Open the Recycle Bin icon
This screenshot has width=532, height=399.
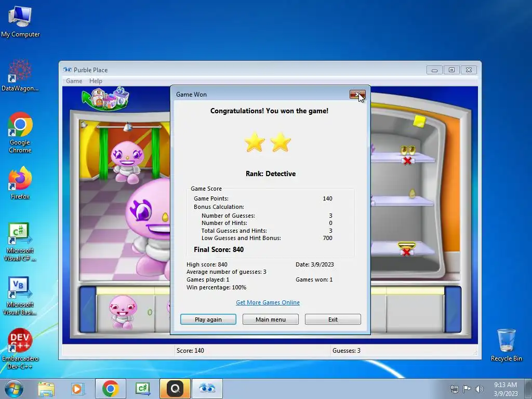506,345
